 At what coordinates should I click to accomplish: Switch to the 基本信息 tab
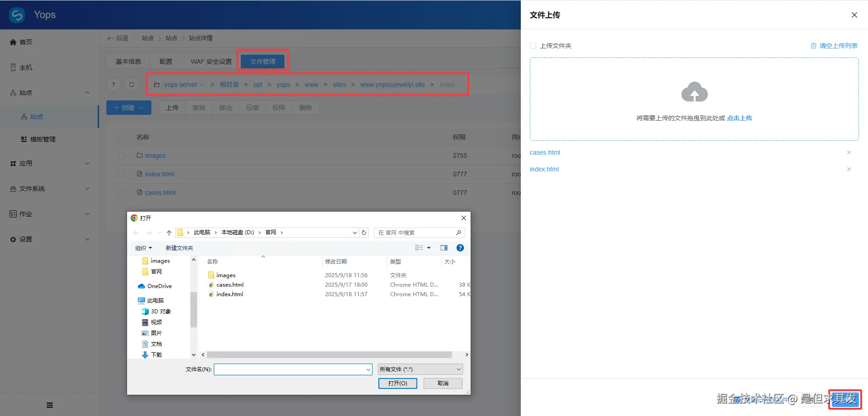128,61
